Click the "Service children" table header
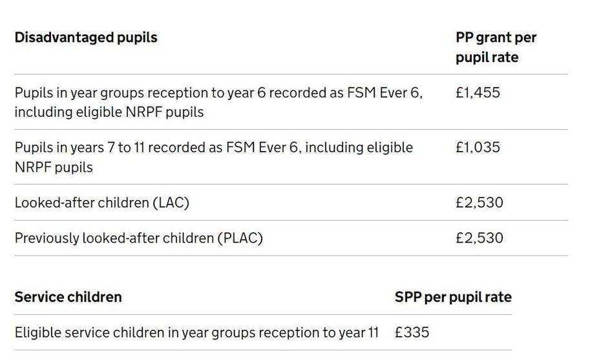This screenshot has height=364, width=601. click(x=68, y=297)
